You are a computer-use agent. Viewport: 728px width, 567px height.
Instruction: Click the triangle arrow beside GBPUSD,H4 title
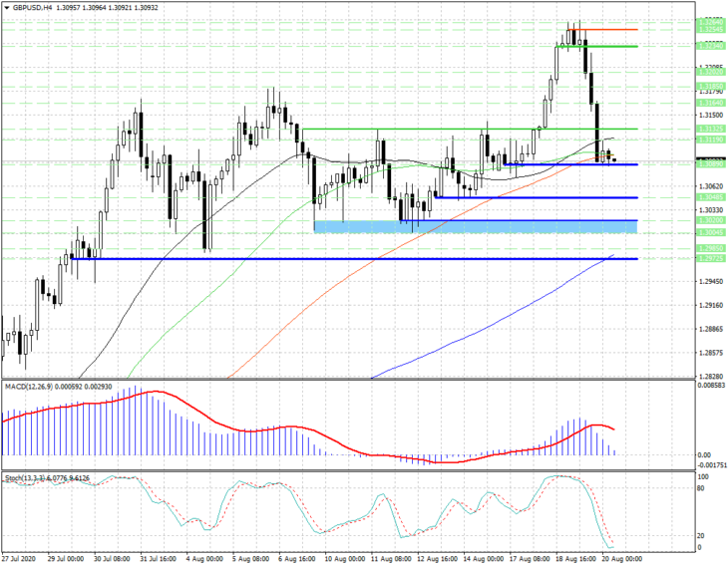7,7
